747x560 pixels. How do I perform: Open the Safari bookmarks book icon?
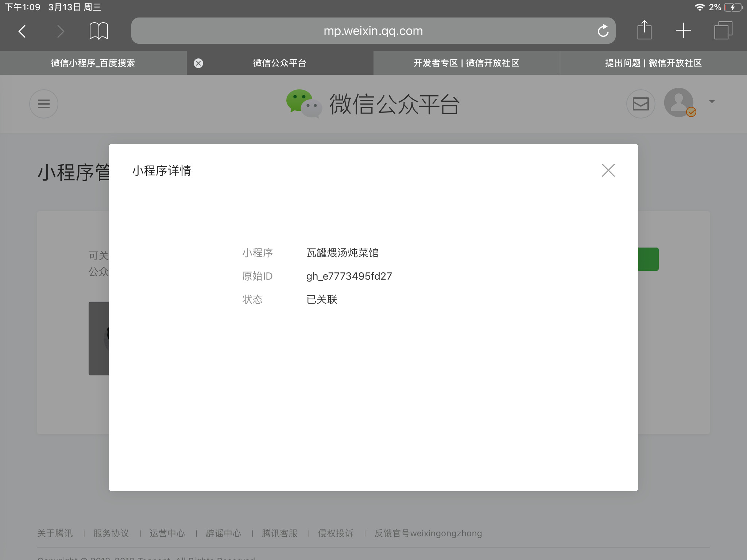click(x=98, y=31)
